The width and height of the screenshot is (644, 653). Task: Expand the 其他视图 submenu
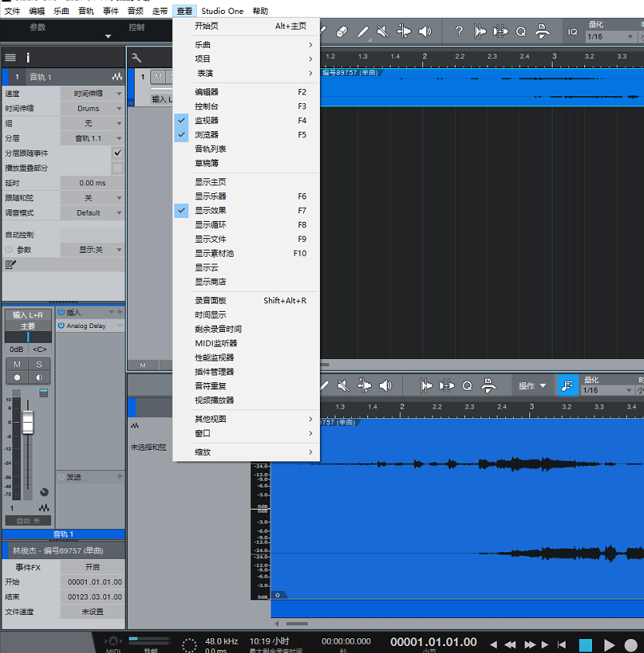(246, 419)
